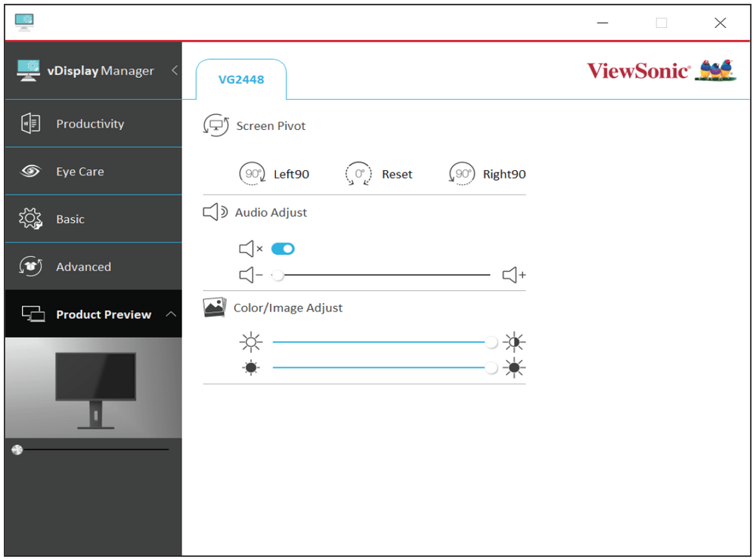Click the brightness slider handle

tap(491, 368)
